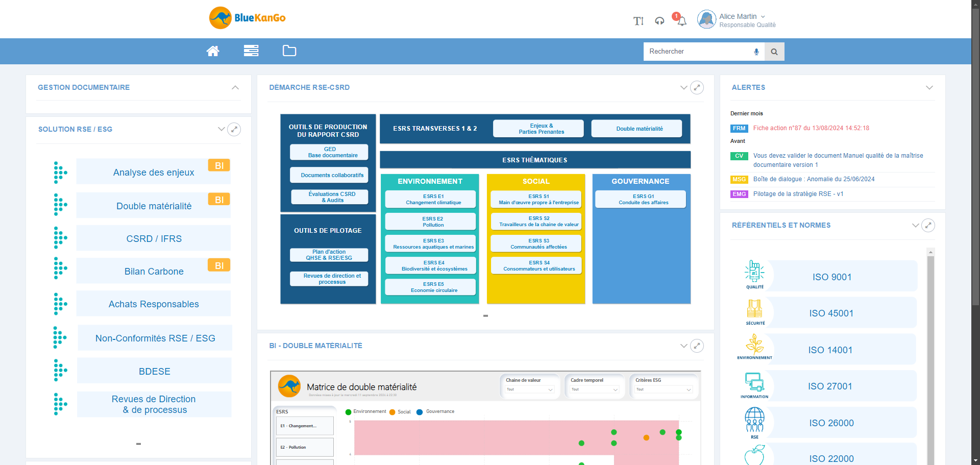Click the Sécurité icon beside ISO 45001
The width and height of the screenshot is (980, 465).
click(755, 312)
